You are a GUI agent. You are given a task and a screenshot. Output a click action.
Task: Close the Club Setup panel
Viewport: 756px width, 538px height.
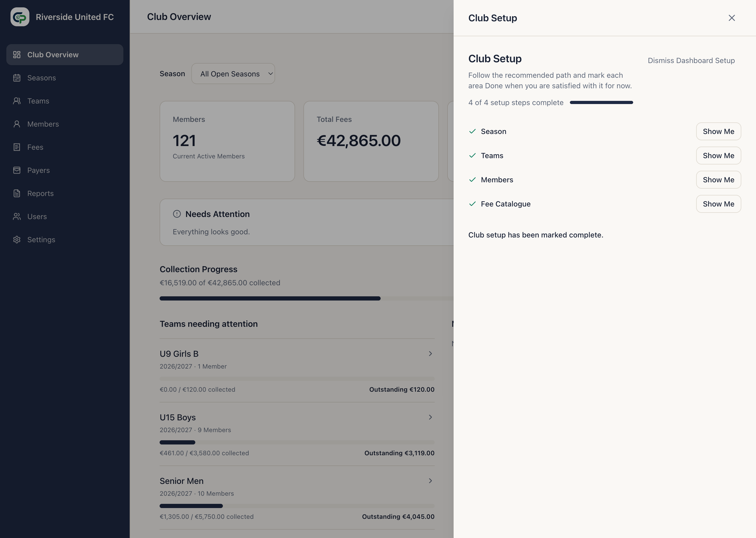[x=732, y=18]
